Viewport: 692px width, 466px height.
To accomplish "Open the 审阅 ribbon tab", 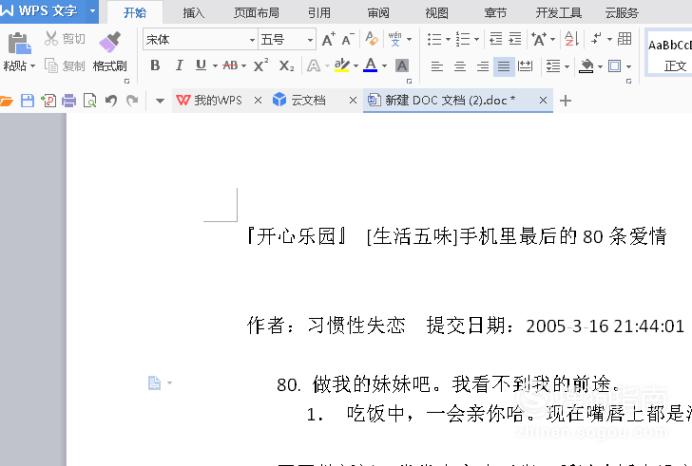I will [379, 13].
